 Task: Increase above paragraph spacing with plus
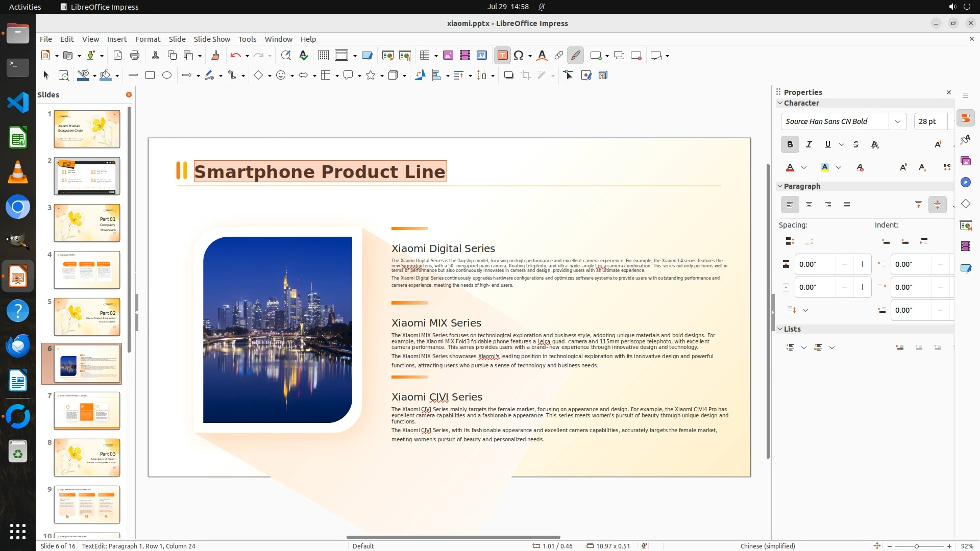pyautogui.click(x=862, y=264)
